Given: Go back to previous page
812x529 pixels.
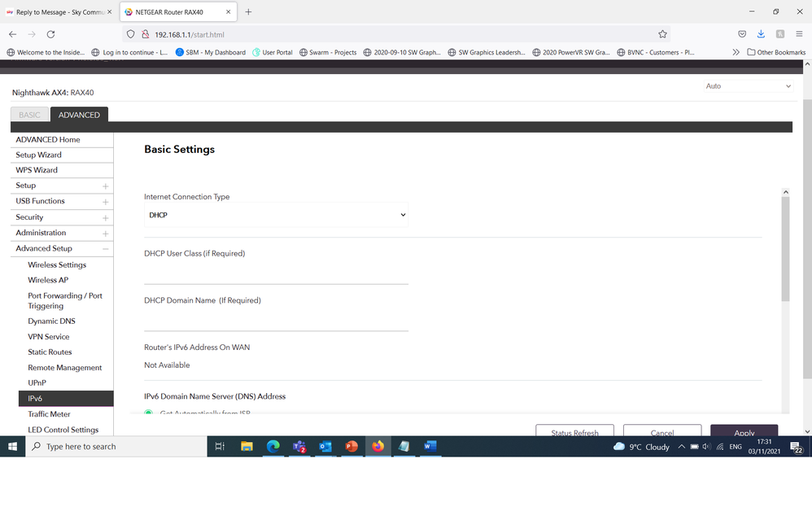Looking at the screenshot, I should pyautogui.click(x=13, y=34).
